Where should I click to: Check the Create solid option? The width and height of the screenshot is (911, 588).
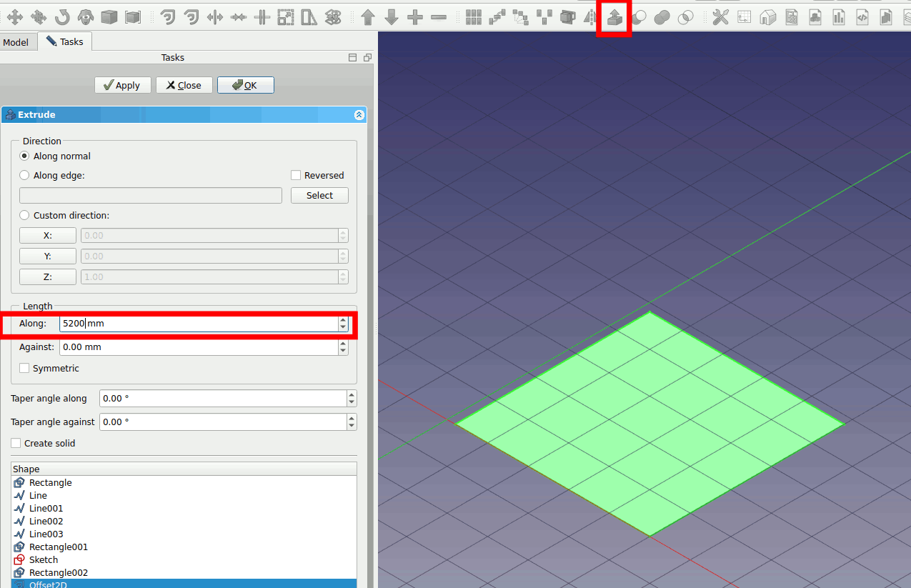(16, 444)
